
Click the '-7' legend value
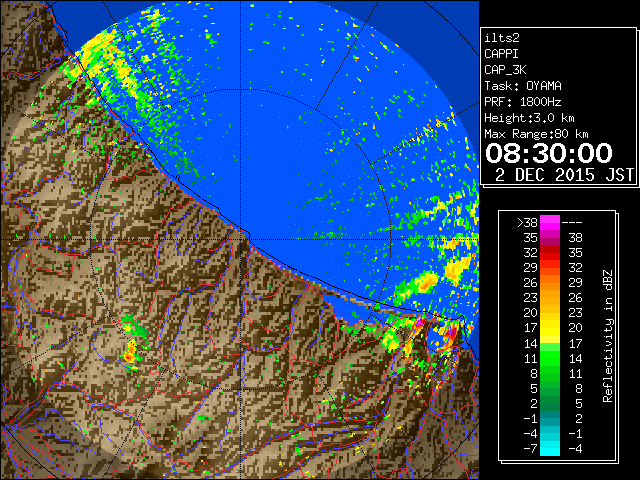530,448
